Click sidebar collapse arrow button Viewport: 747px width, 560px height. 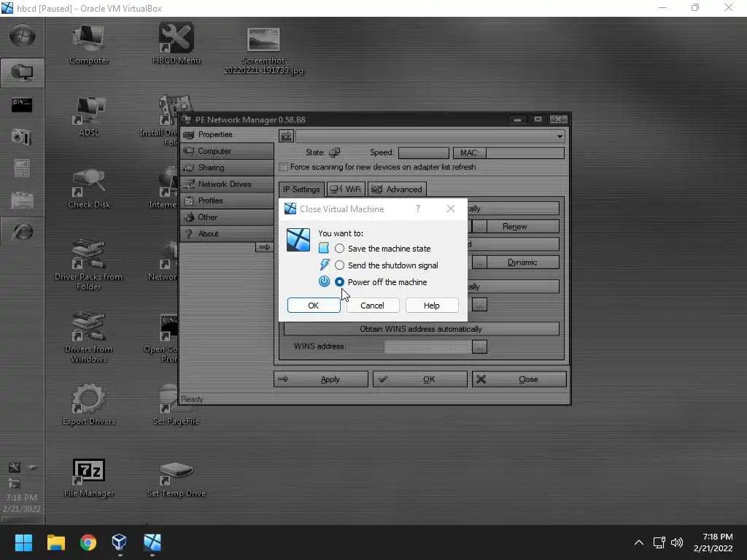click(x=264, y=247)
